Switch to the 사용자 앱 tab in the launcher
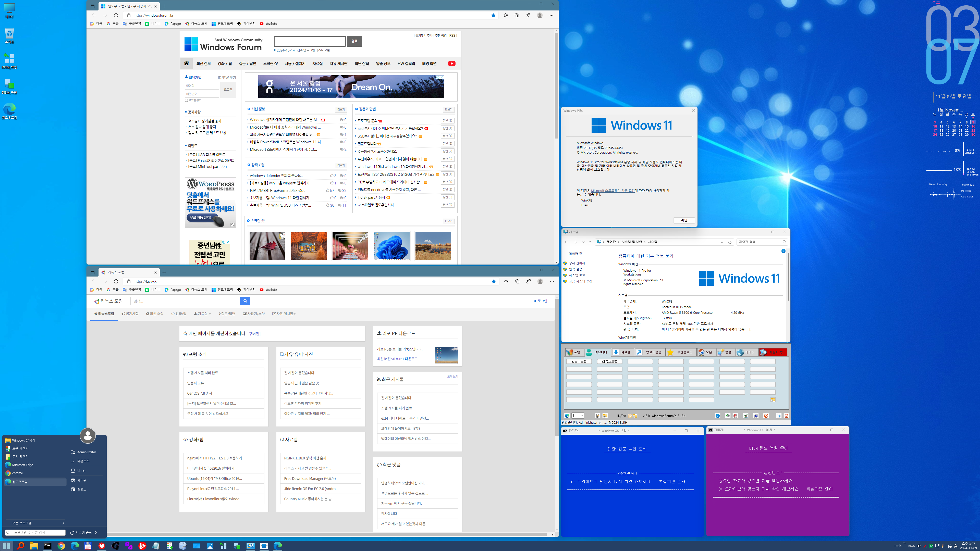980x551 pixels. pyautogui.click(x=773, y=352)
